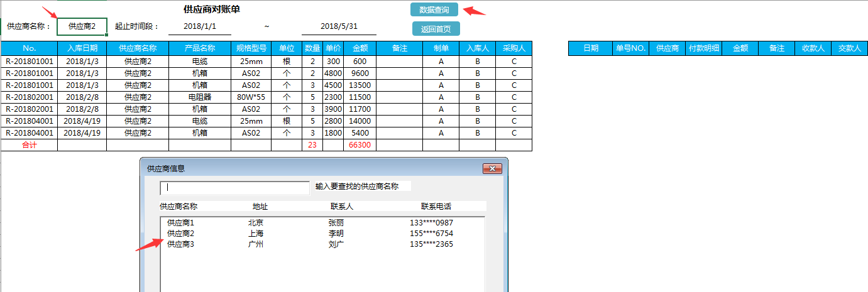Image resolution: width=868 pixels, height=292 pixels.
Task: Click the 联系电话 header in dialog
Action: pyautogui.click(x=436, y=207)
